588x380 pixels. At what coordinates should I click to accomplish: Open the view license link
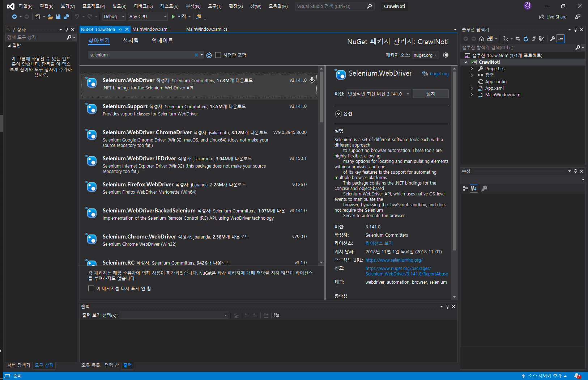[x=379, y=243]
